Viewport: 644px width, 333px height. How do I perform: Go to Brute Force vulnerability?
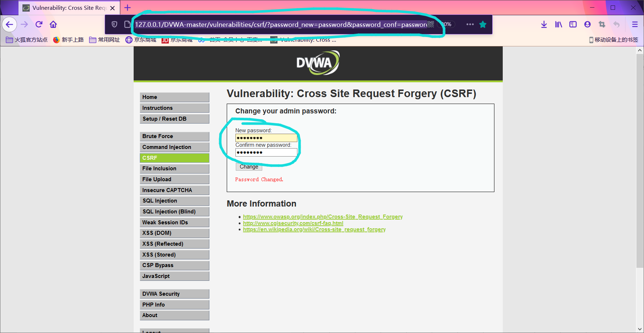click(175, 136)
